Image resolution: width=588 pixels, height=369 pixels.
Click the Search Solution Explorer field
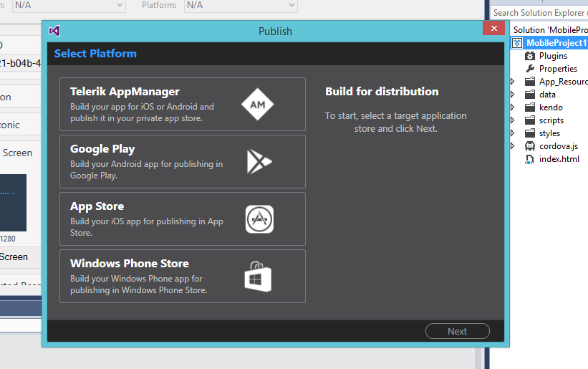(539, 13)
